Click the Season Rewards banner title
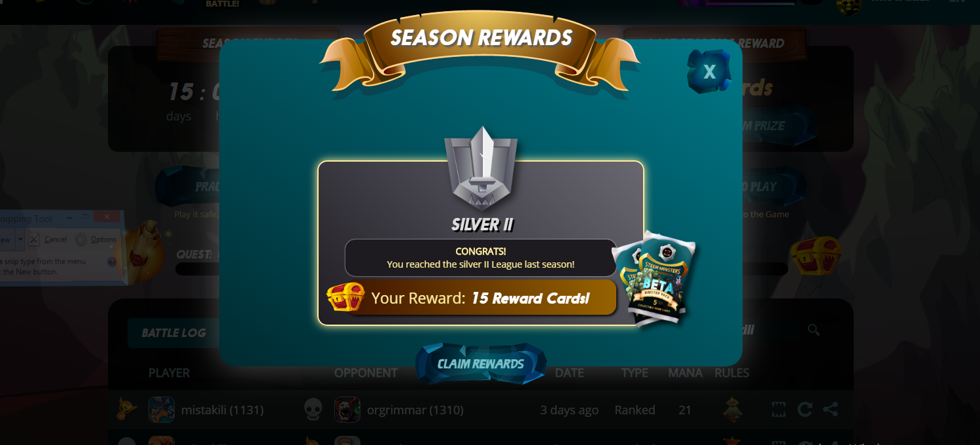This screenshot has height=445, width=980. (481, 38)
